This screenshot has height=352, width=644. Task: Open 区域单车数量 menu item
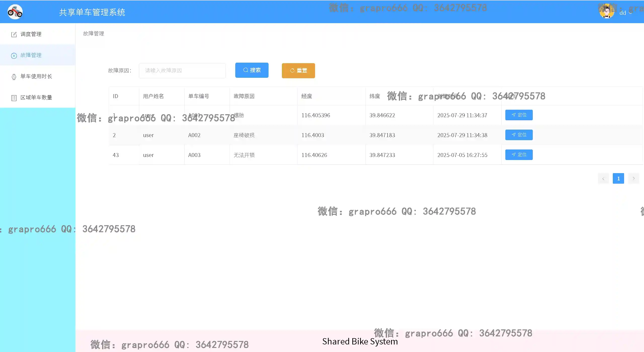[x=36, y=98]
